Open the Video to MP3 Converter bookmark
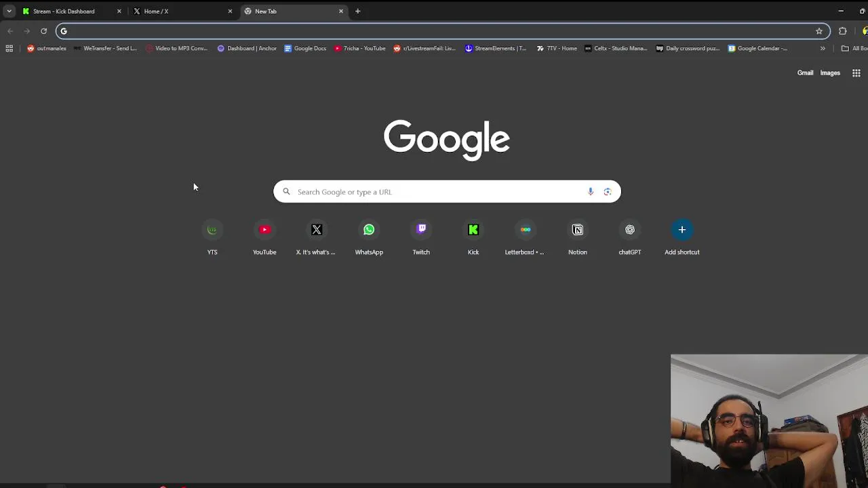 tap(176, 48)
